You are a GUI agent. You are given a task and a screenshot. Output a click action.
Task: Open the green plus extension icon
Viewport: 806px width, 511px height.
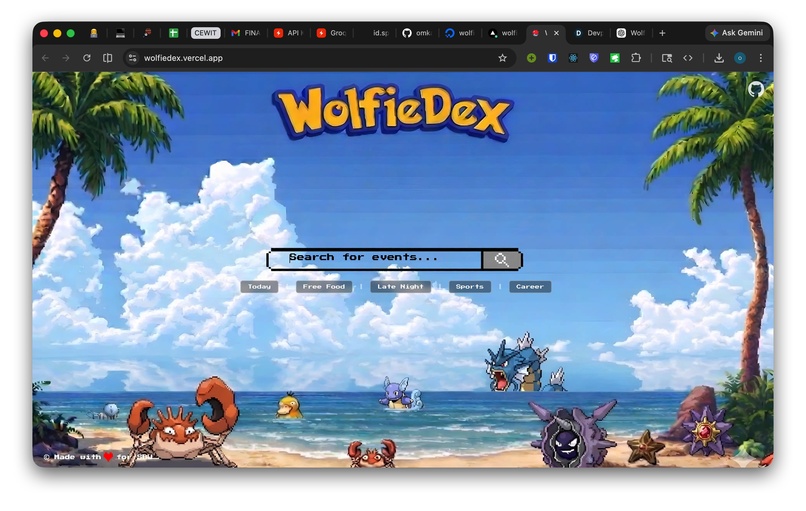(x=532, y=58)
